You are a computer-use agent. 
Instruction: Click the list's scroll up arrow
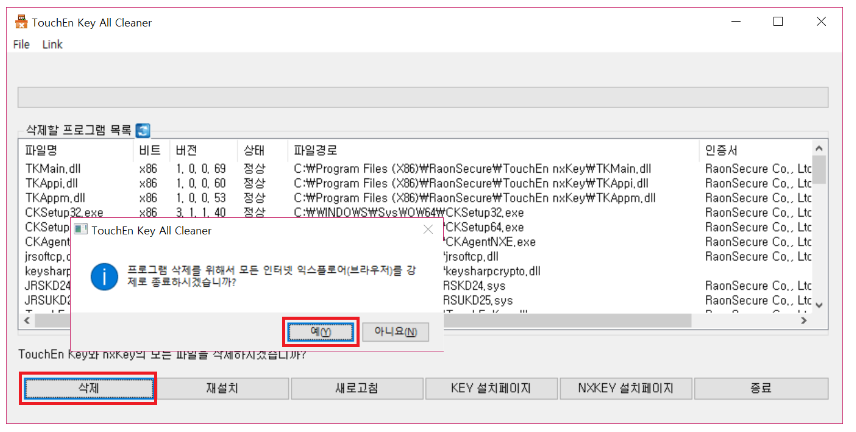(818, 148)
